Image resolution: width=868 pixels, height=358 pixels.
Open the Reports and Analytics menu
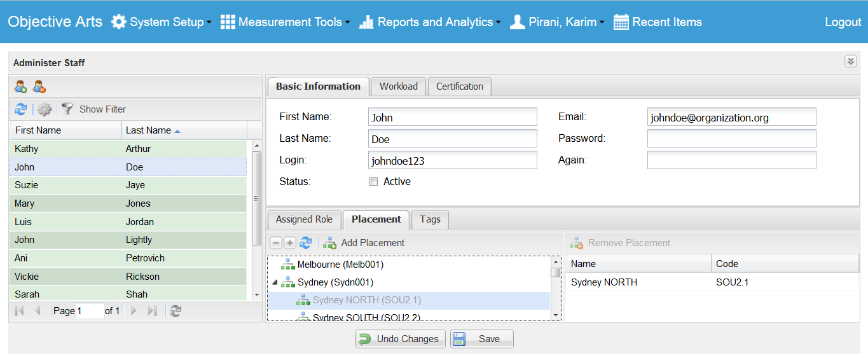click(430, 22)
